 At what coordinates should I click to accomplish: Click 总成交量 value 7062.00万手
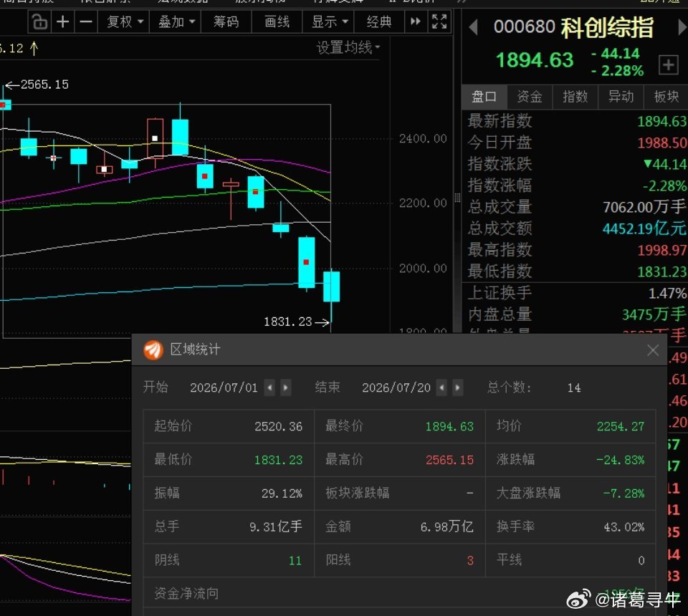coord(644,206)
